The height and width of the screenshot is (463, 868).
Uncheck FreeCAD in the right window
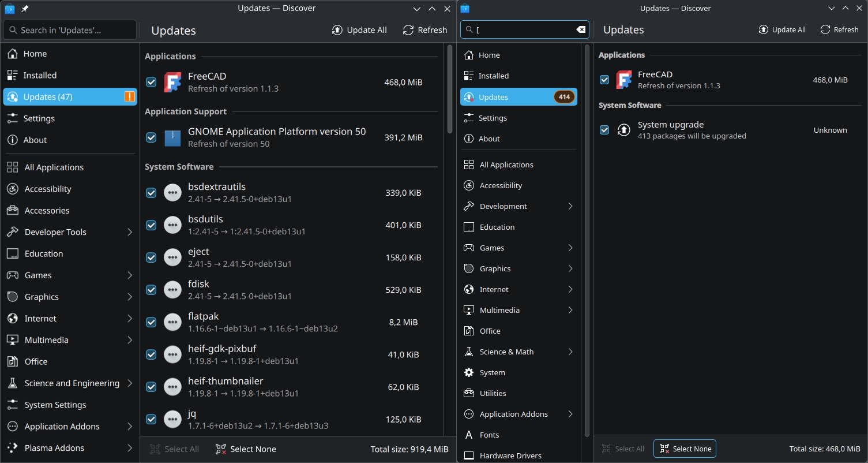pyautogui.click(x=604, y=80)
